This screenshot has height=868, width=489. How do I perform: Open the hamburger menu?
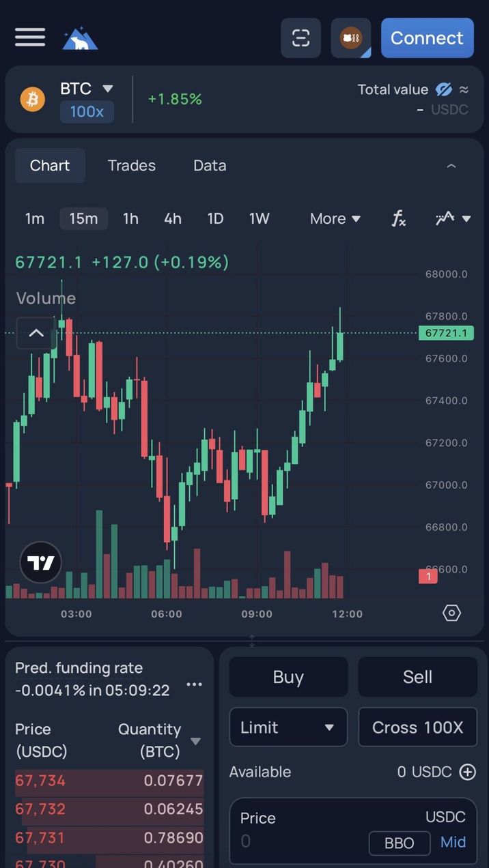(x=30, y=38)
